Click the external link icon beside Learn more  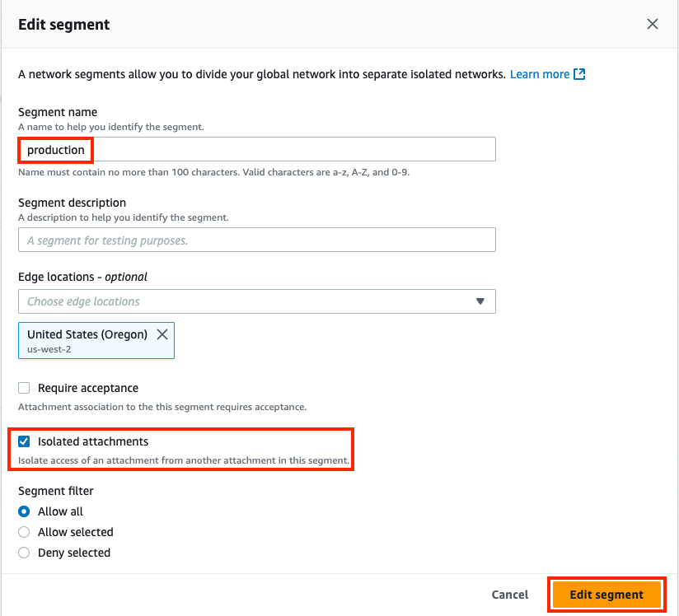[579, 74]
